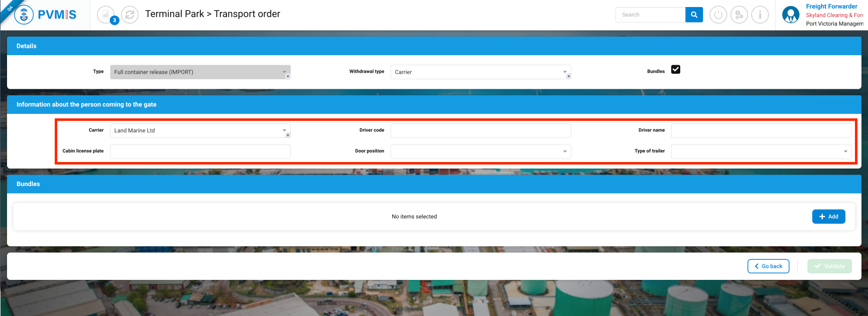Uncheck the Bundles checkbox
Image resolution: width=868 pixels, height=316 pixels.
click(676, 70)
